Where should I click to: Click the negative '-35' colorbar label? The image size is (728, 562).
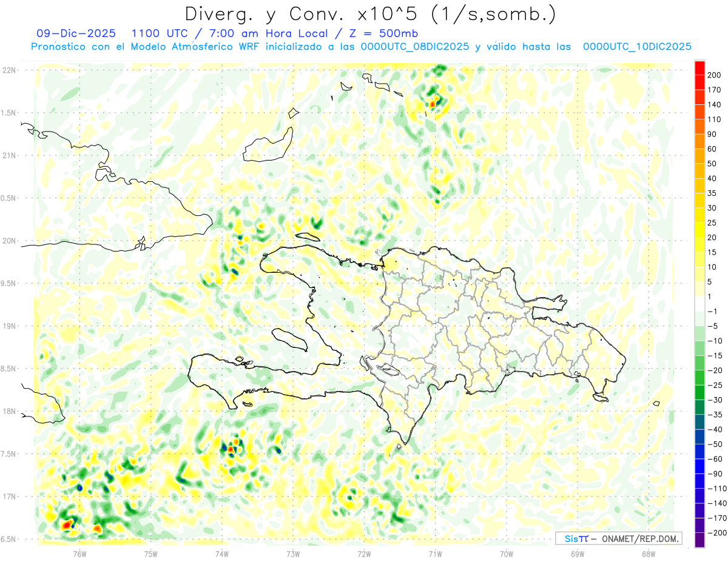click(714, 415)
